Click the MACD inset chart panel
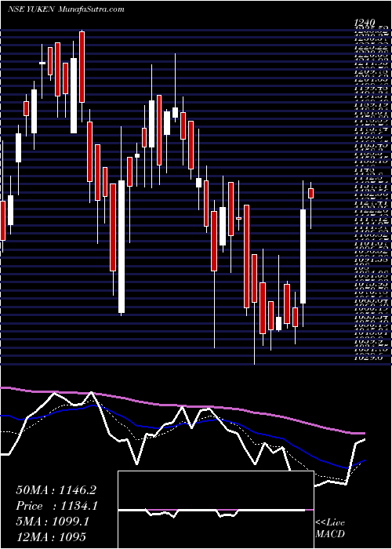Screen dimensions: 392x549 (216, 510)
